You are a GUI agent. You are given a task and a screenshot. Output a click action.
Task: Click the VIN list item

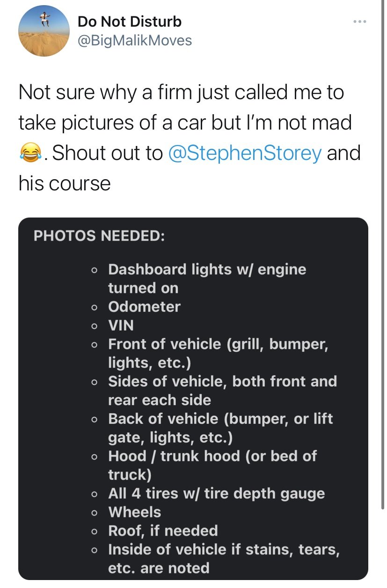(121, 326)
